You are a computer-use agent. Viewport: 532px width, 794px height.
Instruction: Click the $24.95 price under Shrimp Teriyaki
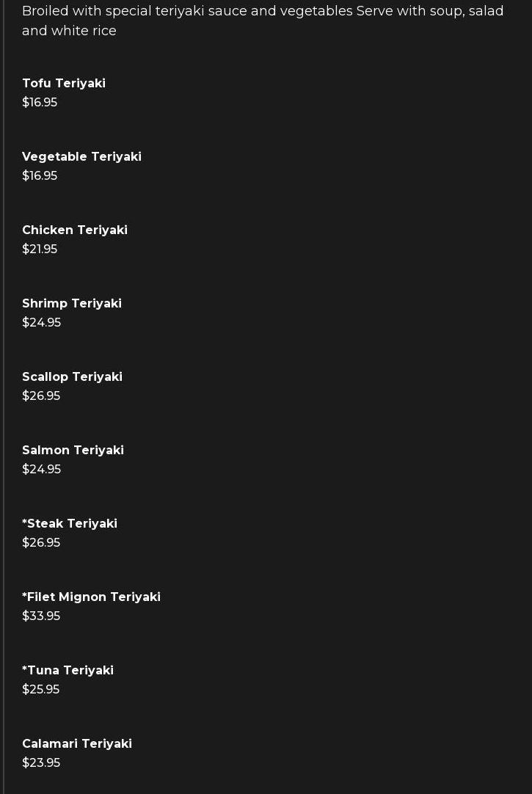click(41, 323)
